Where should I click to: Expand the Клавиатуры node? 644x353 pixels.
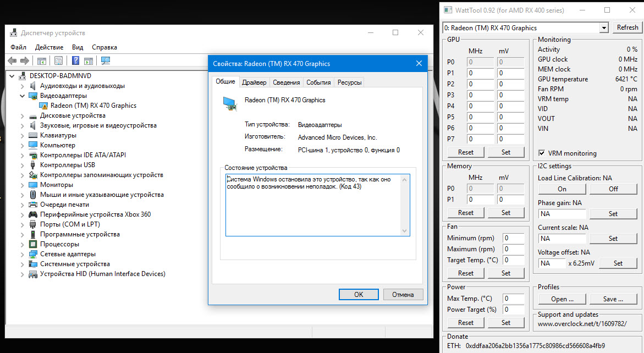[22, 135]
